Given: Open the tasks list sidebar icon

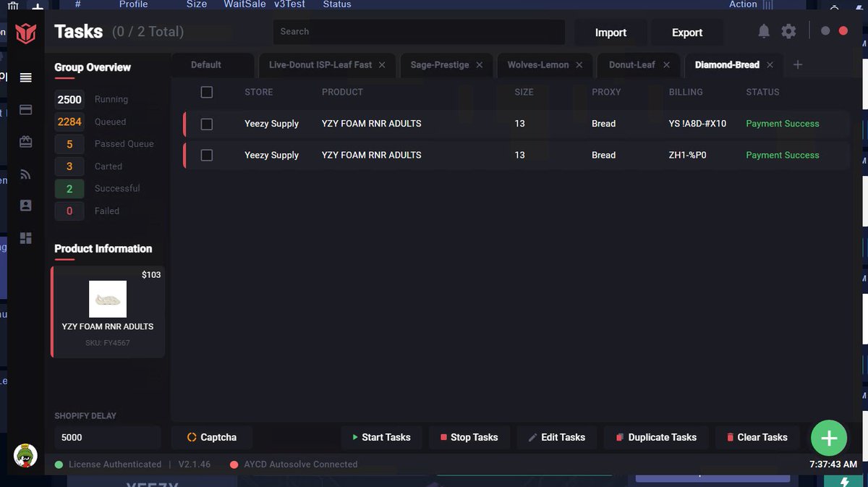Looking at the screenshot, I should [26, 77].
